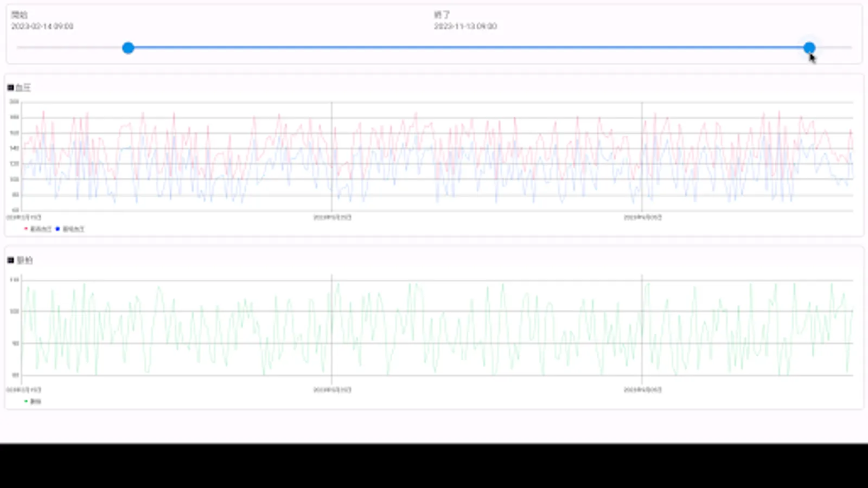
Task: Click the gray slider track left of the start handle
Action: pyautogui.click(x=69, y=48)
